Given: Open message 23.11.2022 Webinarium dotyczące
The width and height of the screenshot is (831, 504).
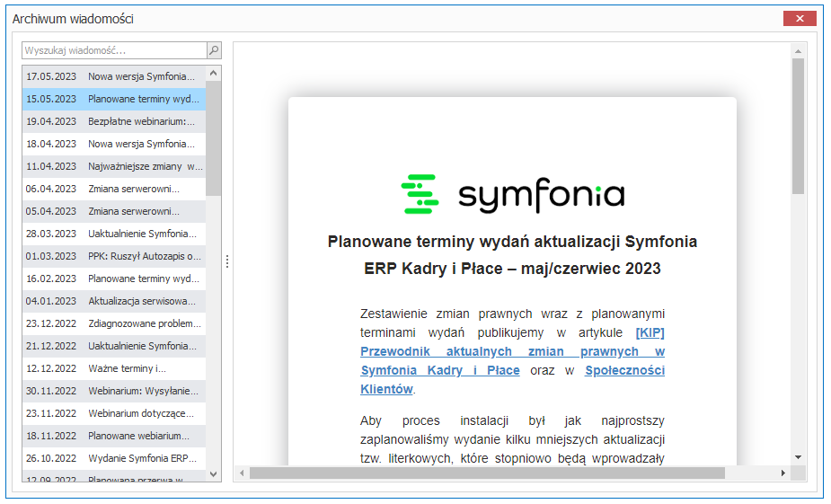Looking at the screenshot, I should point(114,413).
